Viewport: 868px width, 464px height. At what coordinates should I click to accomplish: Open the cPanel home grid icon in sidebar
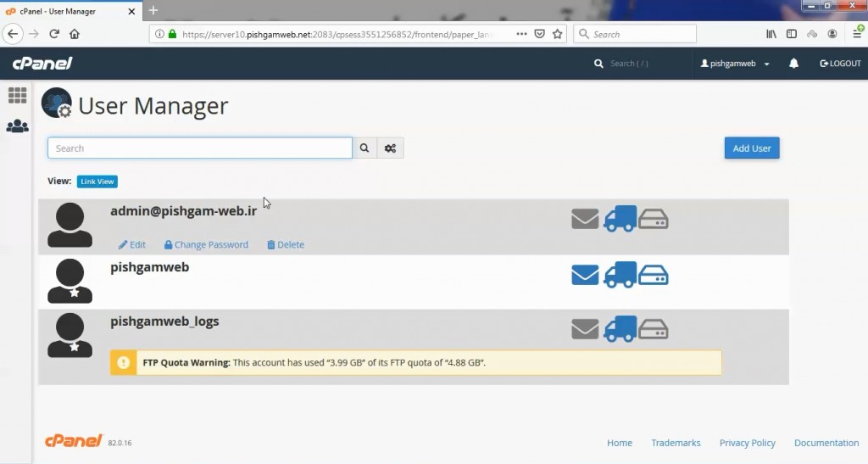pos(17,95)
